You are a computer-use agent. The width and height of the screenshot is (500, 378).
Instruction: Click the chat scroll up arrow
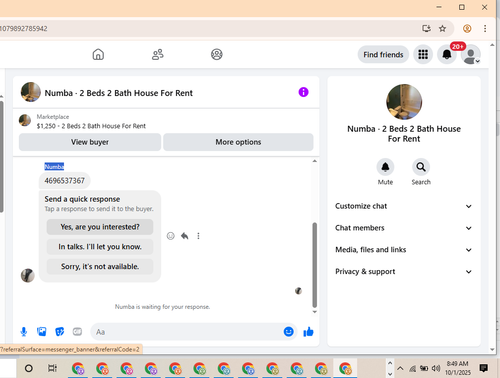pyautogui.click(x=314, y=161)
